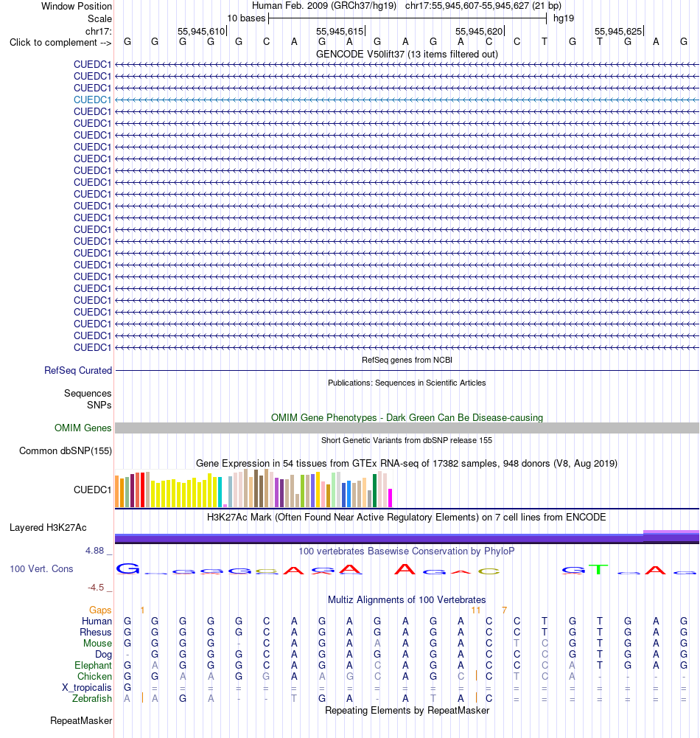Click the Scale track label
The width and height of the screenshot is (700, 738).
tap(99, 19)
